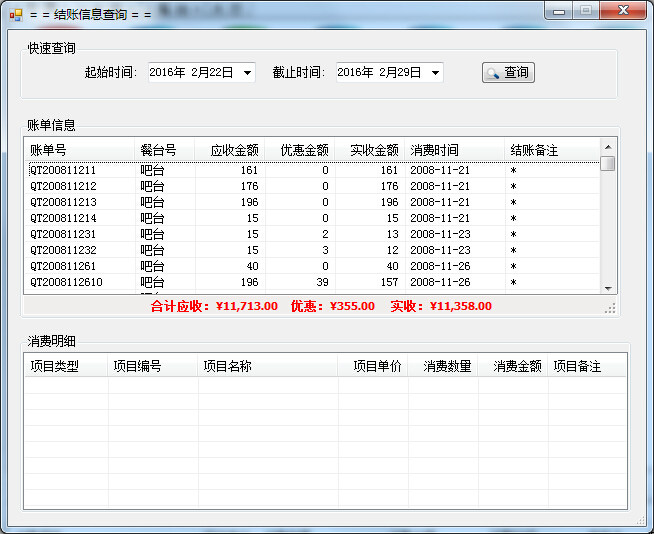Click the 项目编号 column header
Screen dimensions: 654x534
pos(153,366)
